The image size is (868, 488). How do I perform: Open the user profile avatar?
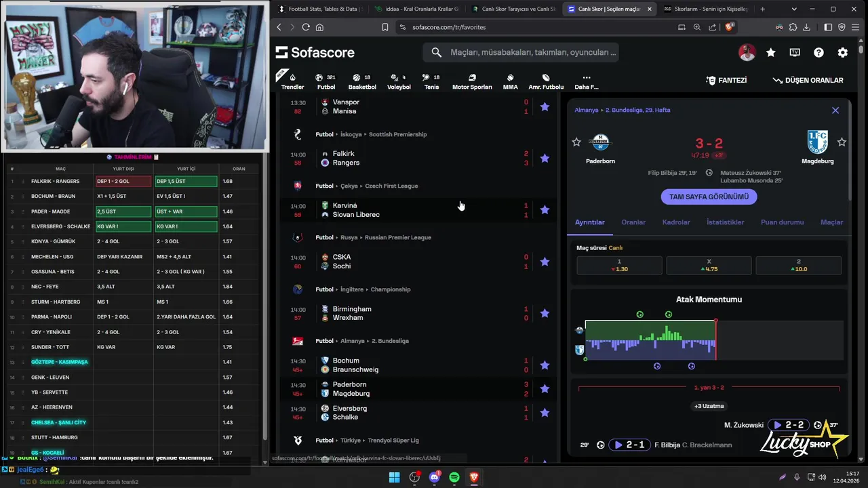click(x=747, y=52)
